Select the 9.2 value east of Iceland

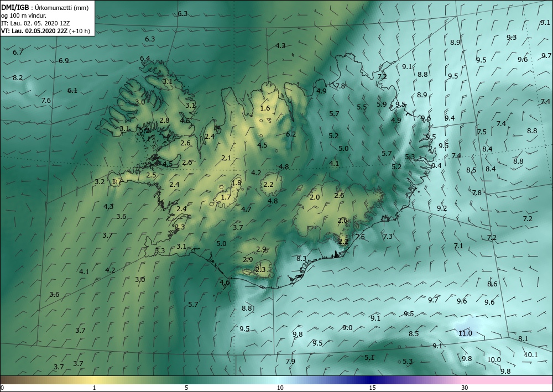(x=442, y=208)
